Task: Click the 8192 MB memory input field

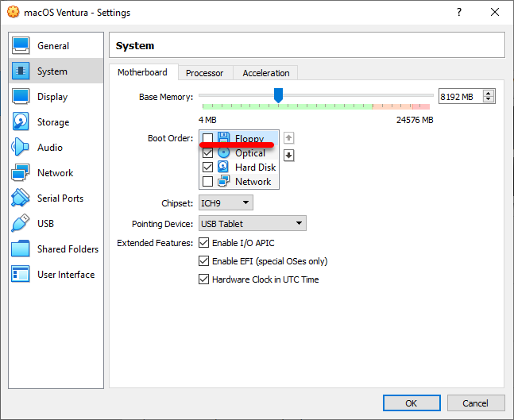Action: pos(461,97)
